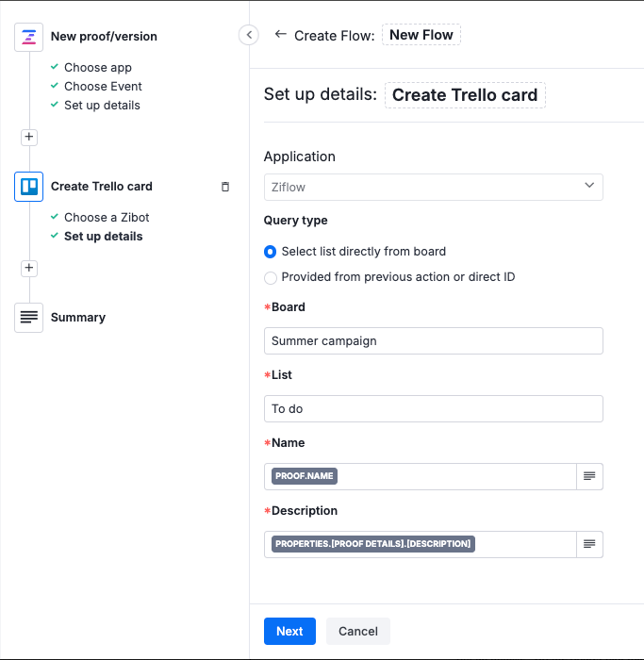Go back using the arrow beside Create Flow

pyautogui.click(x=280, y=35)
